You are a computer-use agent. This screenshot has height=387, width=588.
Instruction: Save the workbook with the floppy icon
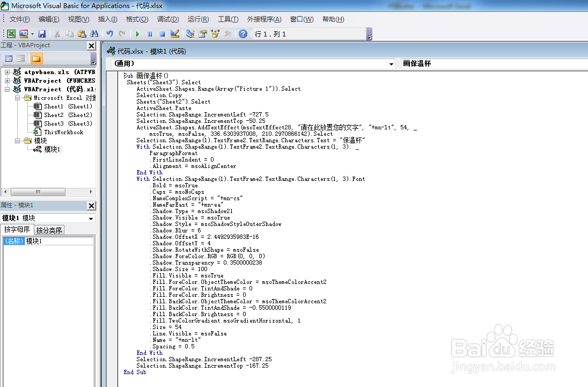[x=42, y=34]
